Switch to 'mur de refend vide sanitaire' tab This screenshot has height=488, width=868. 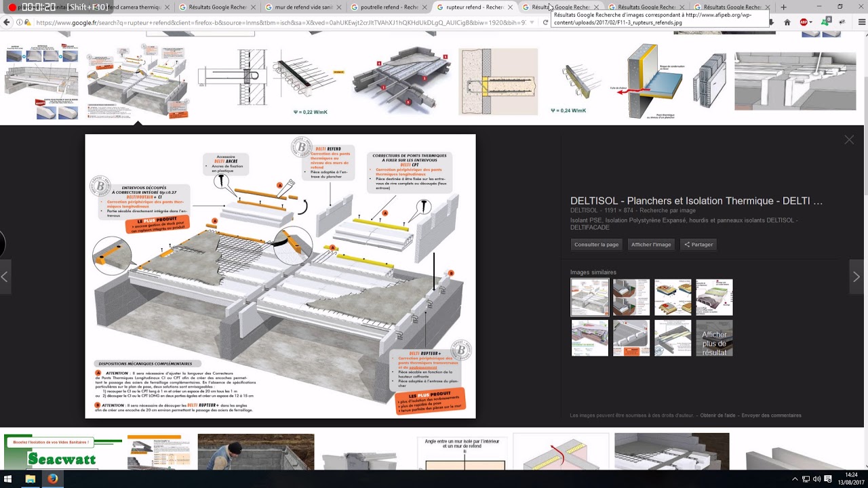coord(303,7)
